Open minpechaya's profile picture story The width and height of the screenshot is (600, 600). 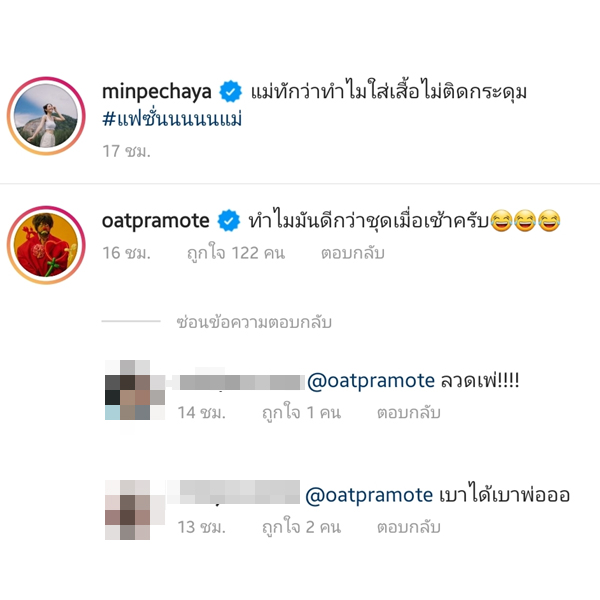coord(46,116)
